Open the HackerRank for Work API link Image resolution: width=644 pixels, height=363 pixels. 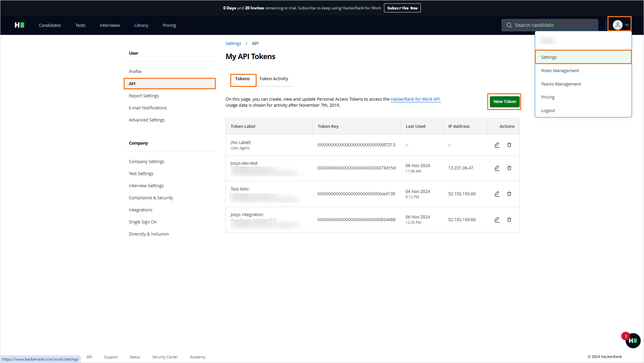tap(415, 99)
